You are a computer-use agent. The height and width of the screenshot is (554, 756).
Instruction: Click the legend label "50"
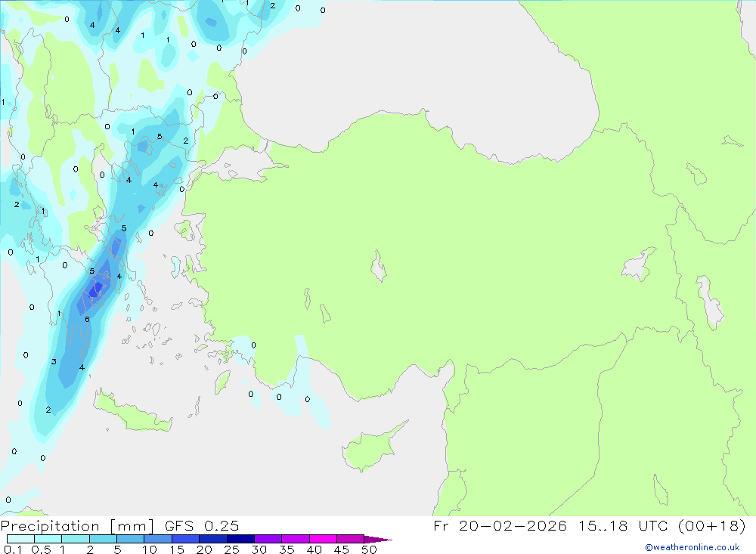pos(369,549)
